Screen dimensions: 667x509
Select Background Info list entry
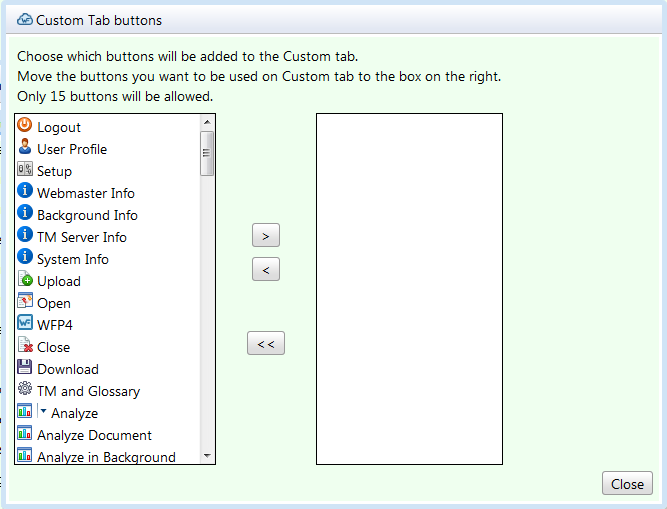coord(87,215)
